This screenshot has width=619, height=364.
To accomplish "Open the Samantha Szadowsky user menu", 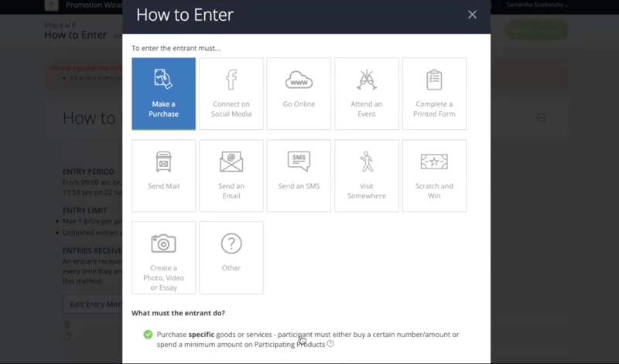I will [537, 5].
